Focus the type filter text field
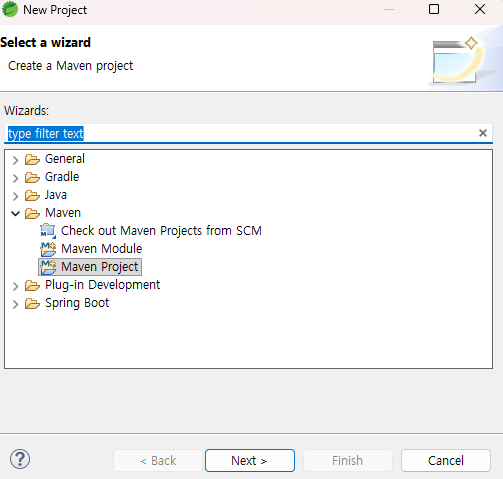The height and width of the screenshot is (479, 503). pyautogui.click(x=248, y=133)
